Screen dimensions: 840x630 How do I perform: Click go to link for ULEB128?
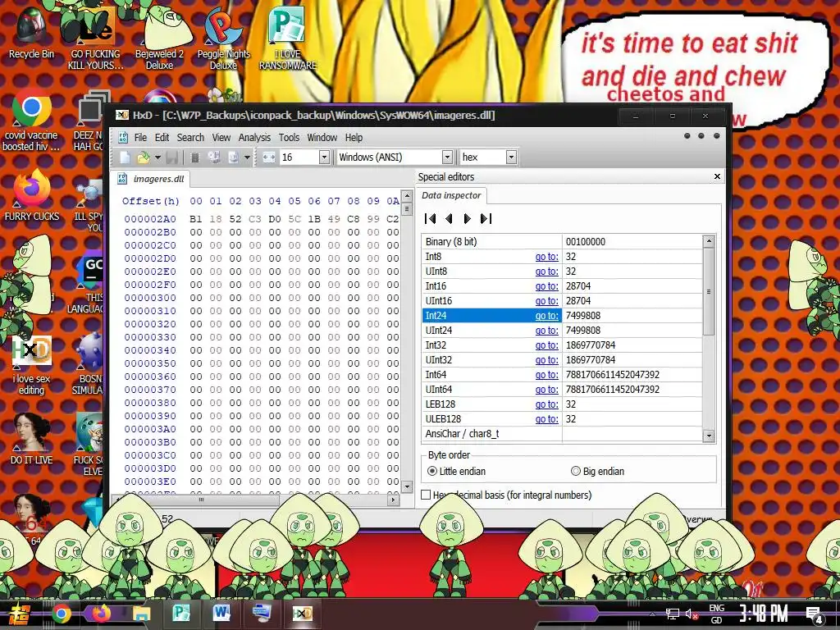pyautogui.click(x=546, y=419)
